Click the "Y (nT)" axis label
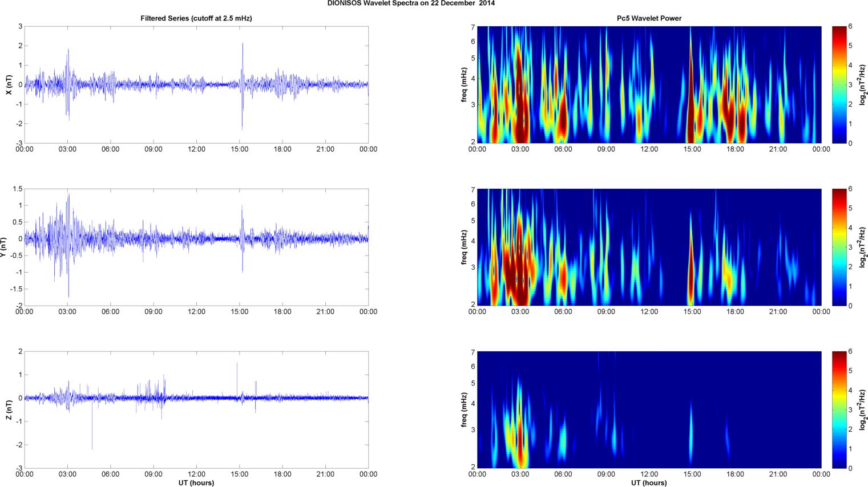This screenshot has width=868, height=487. pyautogui.click(x=3, y=247)
